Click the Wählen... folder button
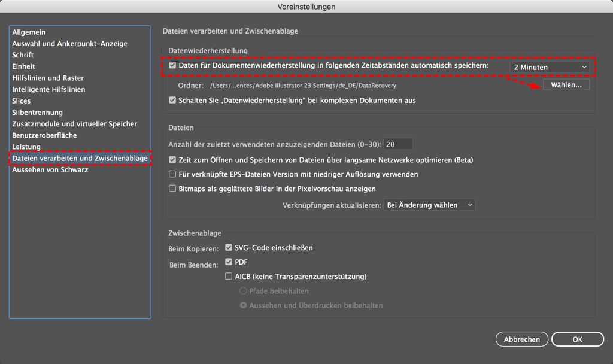 click(566, 85)
